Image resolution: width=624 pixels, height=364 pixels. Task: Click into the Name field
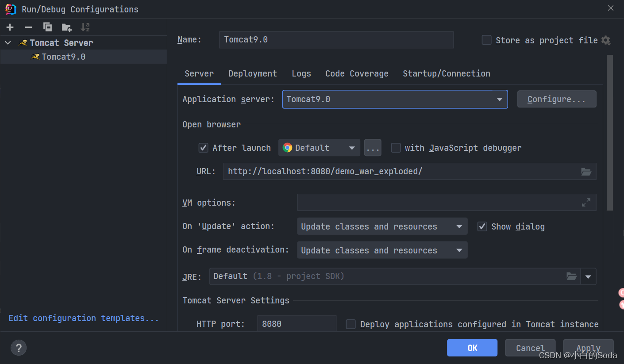(336, 40)
